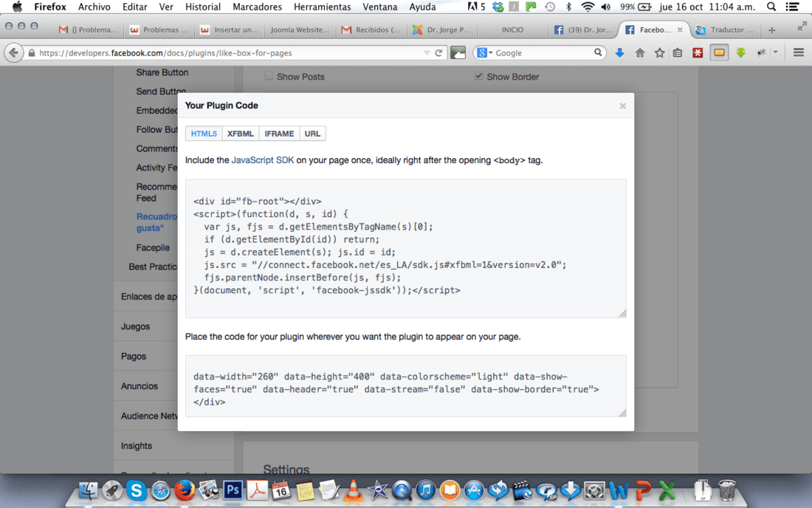Select the URL code tab
This screenshot has height=508, width=812.
click(x=312, y=134)
